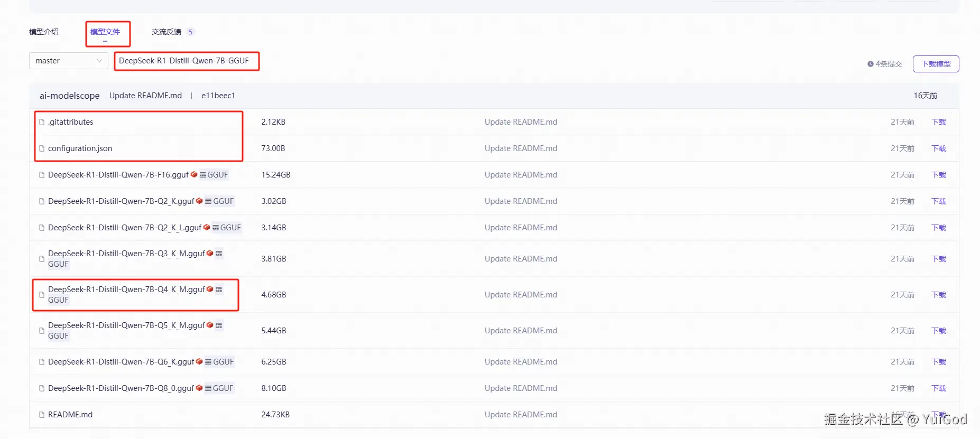
Task: Open DeepSeek-R1-Distill-Qwen-7B-Q8_0.gguf file
Action: click(x=121, y=388)
